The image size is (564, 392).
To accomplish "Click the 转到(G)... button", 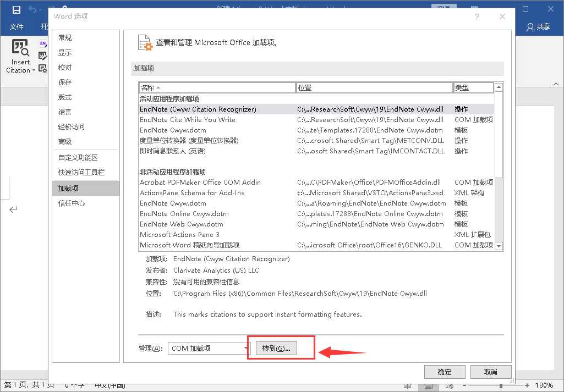I will [276, 348].
